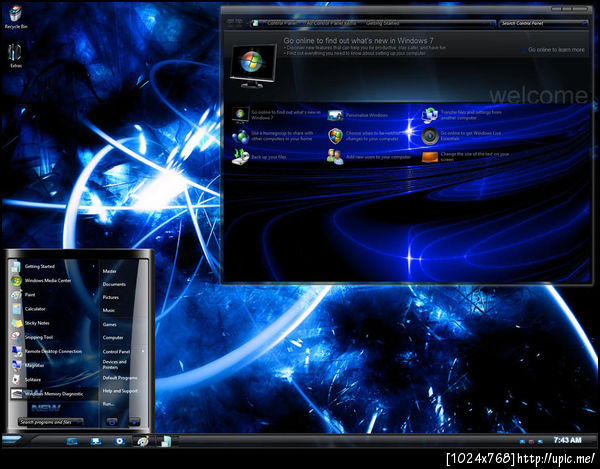This screenshot has height=469, width=600.
Task: Open Documents from Start menu
Action: point(114,284)
